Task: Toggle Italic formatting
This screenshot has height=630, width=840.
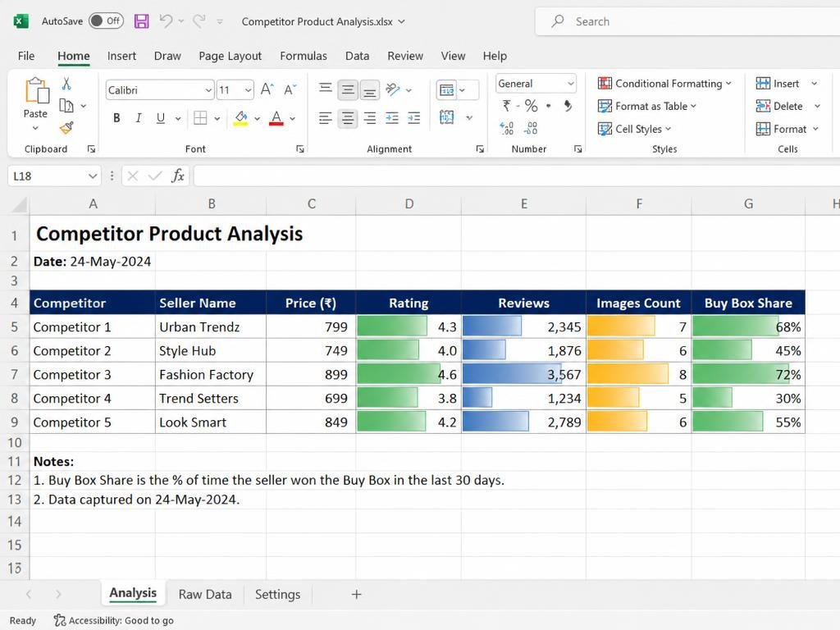Action: pyautogui.click(x=138, y=118)
